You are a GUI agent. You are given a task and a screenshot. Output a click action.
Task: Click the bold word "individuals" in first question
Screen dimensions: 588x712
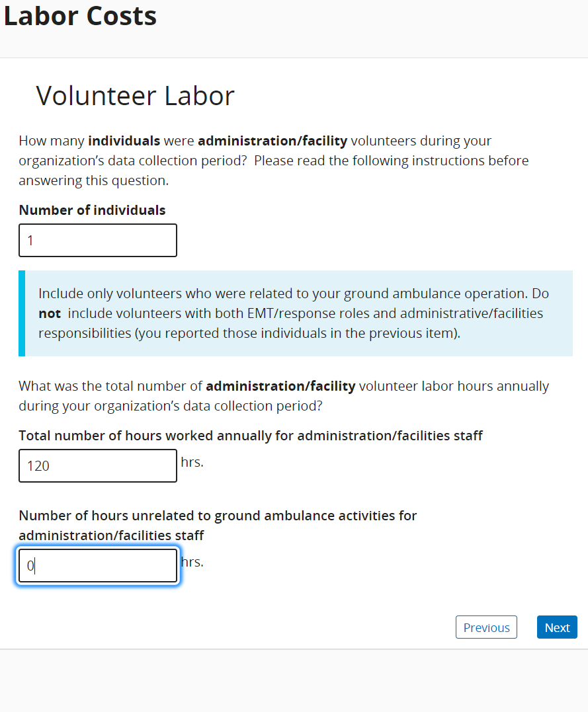click(x=124, y=141)
